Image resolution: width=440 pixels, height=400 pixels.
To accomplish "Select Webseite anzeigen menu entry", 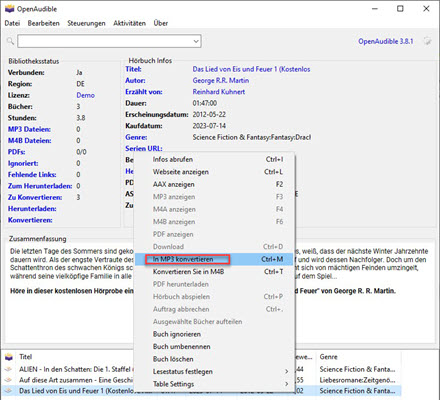I will click(214, 172).
